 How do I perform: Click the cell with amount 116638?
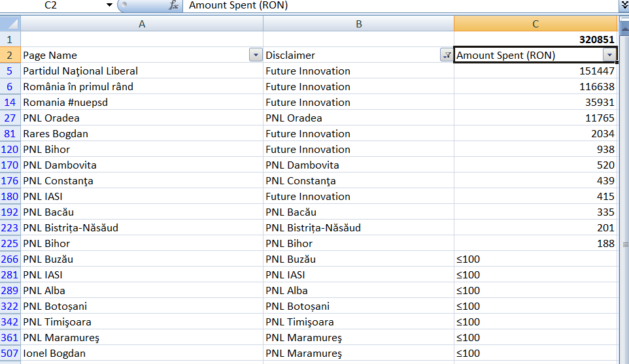535,87
